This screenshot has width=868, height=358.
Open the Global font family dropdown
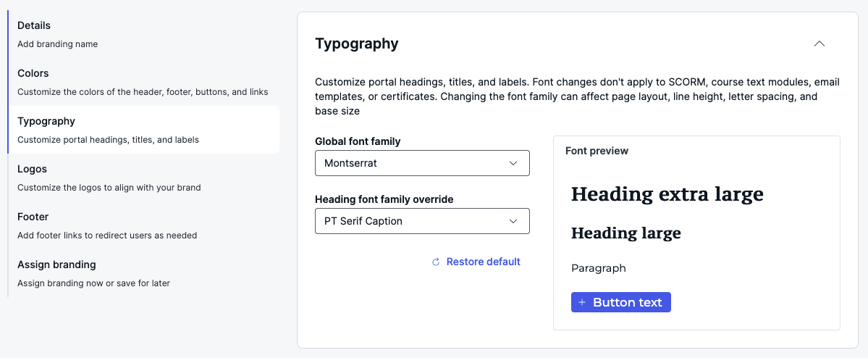coord(422,163)
